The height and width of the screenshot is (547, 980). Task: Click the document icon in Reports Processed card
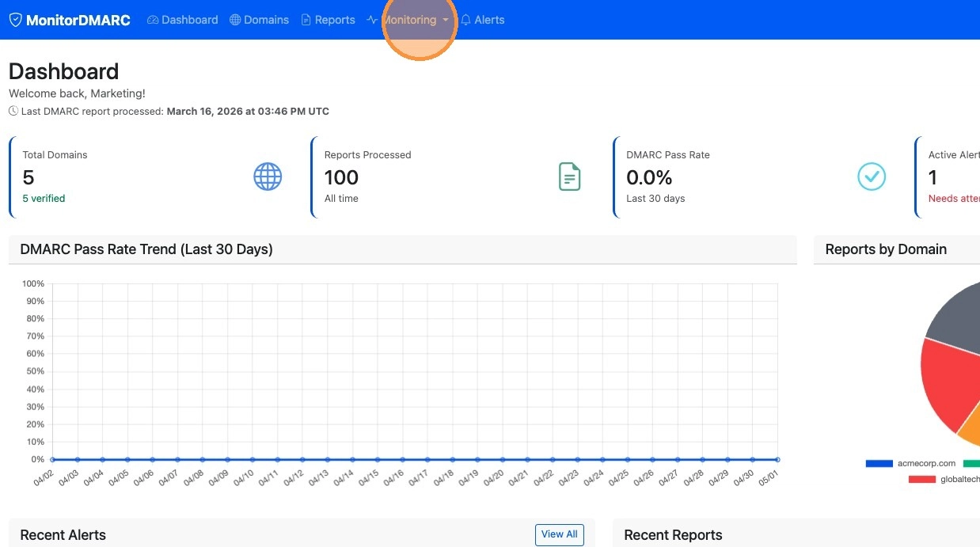[570, 177]
